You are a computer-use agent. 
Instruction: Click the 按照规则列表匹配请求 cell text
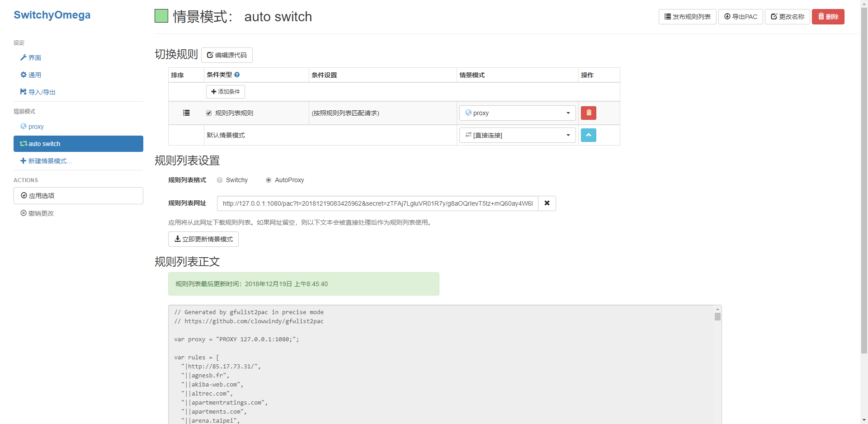tap(345, 113)
